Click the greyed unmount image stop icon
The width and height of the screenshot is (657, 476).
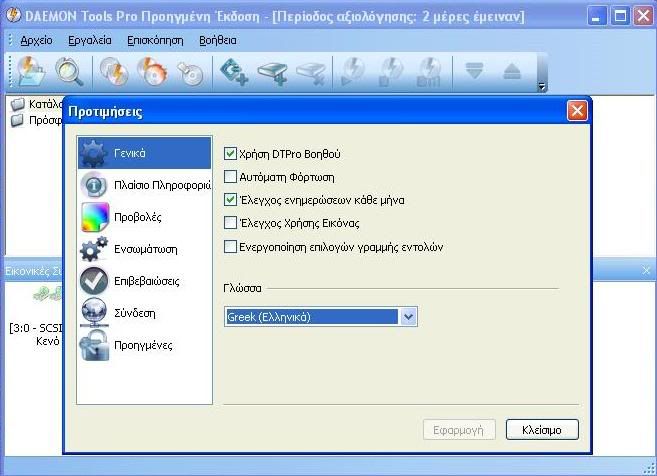coord(391,72)
